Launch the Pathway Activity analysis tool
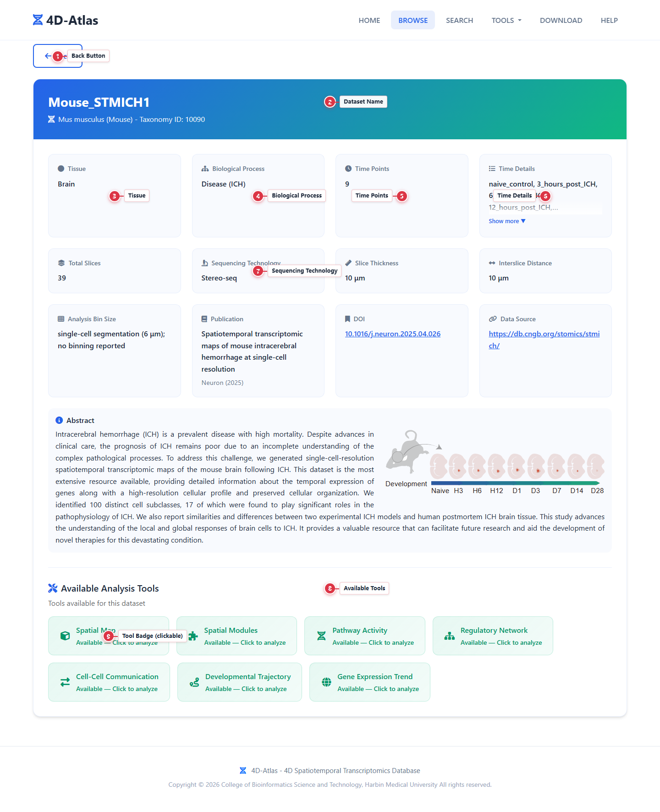Viewport: 660px width, 812px height. coord(365,636)
